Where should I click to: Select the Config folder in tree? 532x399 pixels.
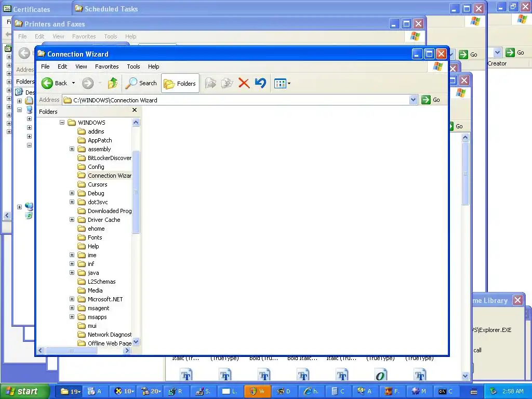(96, 167)
